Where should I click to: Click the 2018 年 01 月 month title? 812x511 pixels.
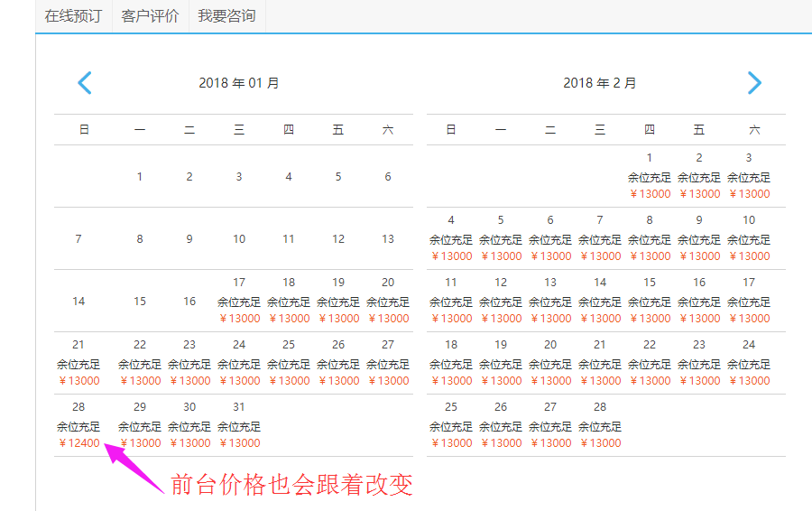pyautogui.click(x=239, y=83)
